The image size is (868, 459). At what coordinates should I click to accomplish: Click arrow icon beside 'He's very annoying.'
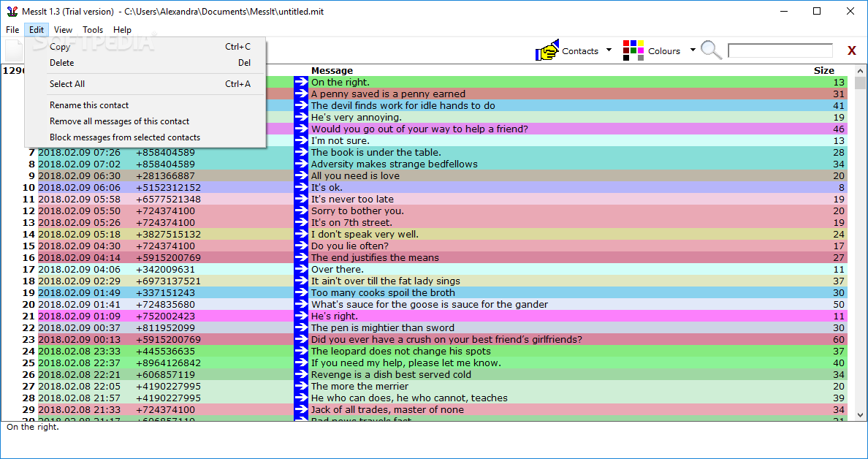tap(300, 118)
